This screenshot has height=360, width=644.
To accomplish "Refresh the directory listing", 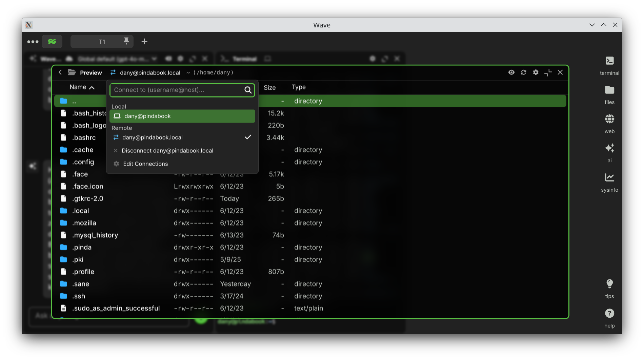I will pos(523,72).
